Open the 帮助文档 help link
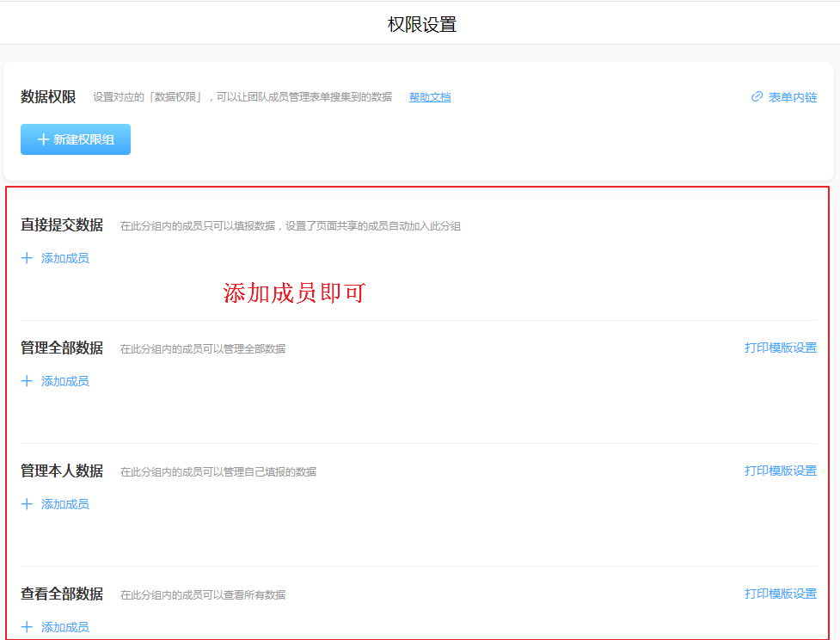Viewport: 840px width, 640px height. [x=430, y=97]
